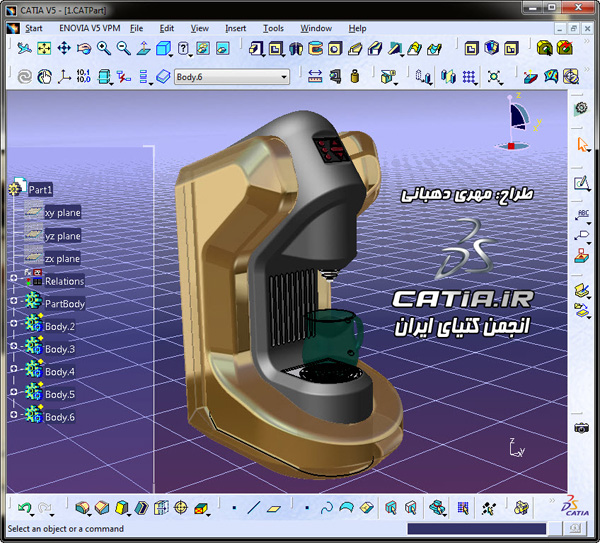The width and height of the screenshot is (600, 543).
Task: Open the Undo history dropdown arrow
Action: tap(32, 515)
